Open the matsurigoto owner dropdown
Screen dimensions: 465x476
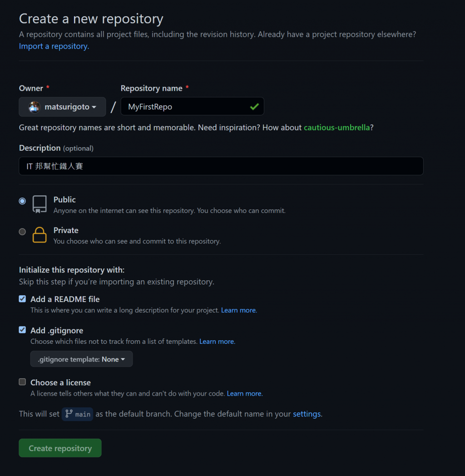63,107
